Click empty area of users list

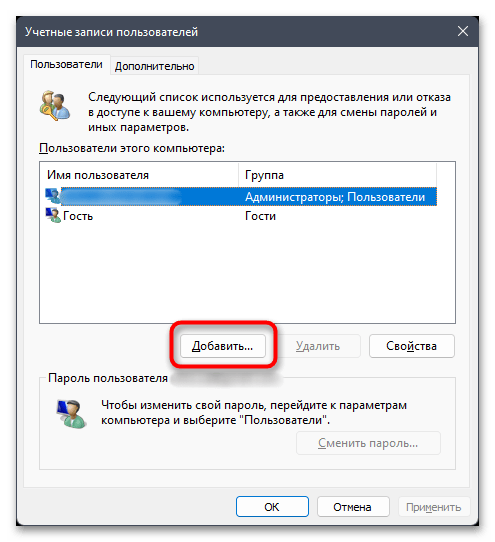(247, 273)
